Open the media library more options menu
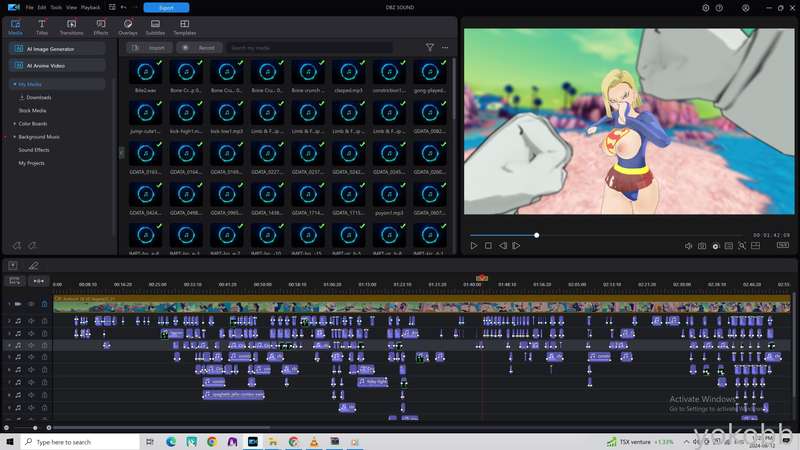The width and height of the screenshot is (800, 450). pos(445,47)
